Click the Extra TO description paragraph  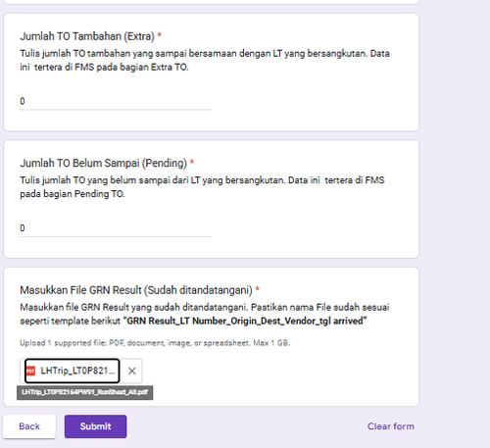tap(205, 60)
